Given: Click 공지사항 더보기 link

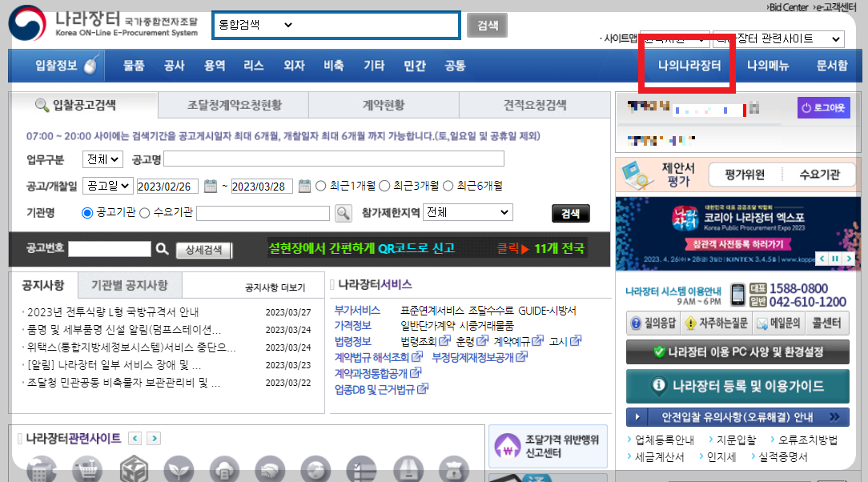Looking at the screenshot, I should pos(275,287).
